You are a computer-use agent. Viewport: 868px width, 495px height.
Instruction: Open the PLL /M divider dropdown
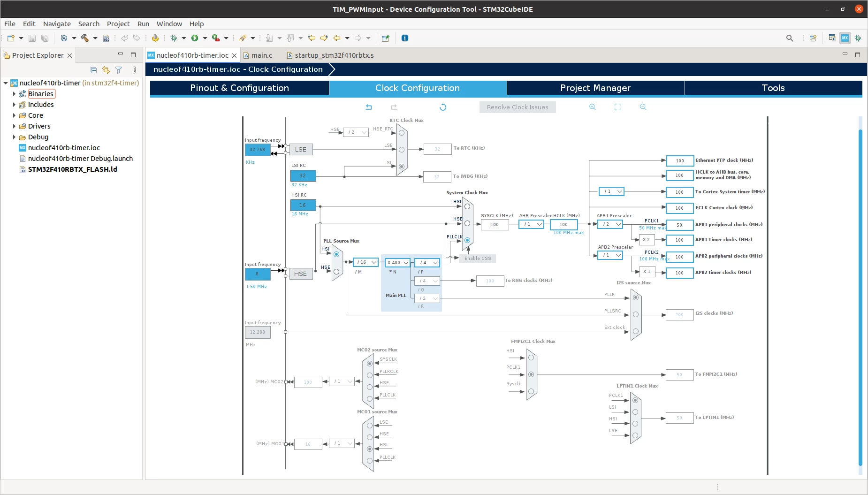(365, 262)
